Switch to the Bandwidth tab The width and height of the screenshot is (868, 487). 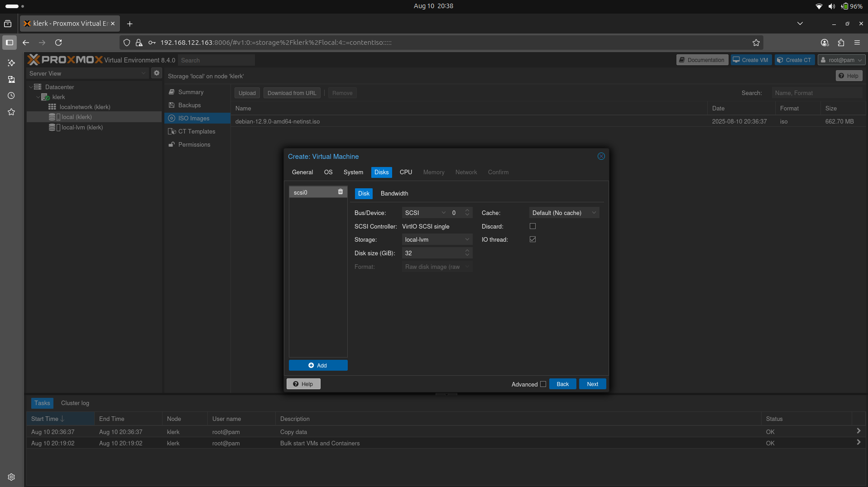394,193
